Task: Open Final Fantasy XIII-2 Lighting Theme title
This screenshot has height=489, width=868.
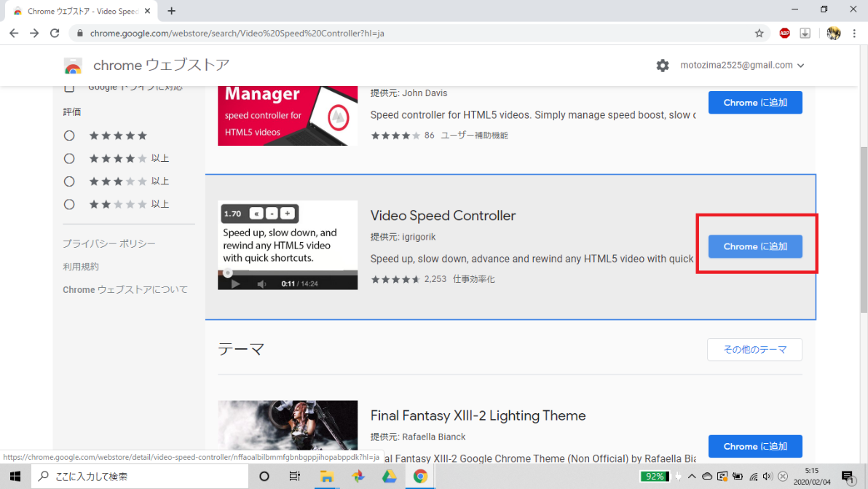Action: [x=478, y=415]
